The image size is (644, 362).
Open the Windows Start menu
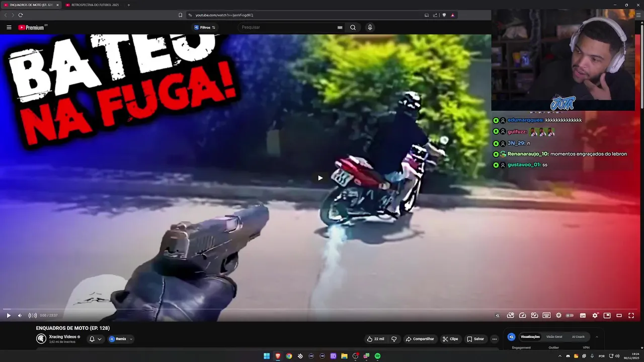tap(267, 356)
